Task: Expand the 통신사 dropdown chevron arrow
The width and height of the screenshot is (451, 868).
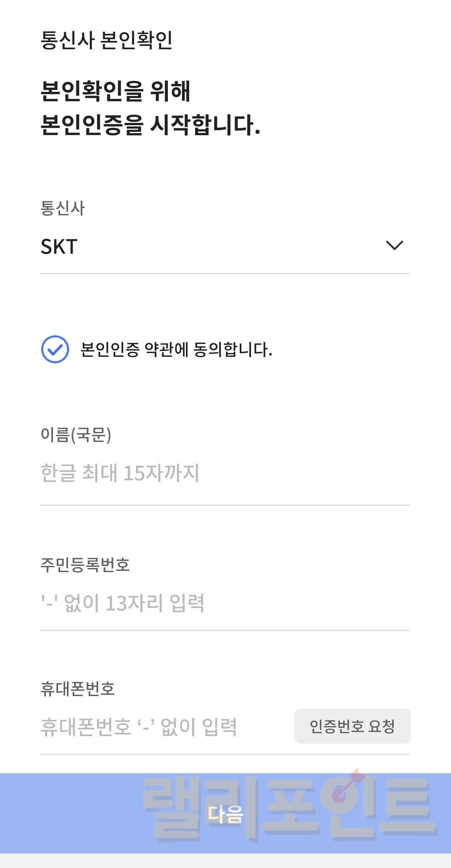Action: click(394, 245)
